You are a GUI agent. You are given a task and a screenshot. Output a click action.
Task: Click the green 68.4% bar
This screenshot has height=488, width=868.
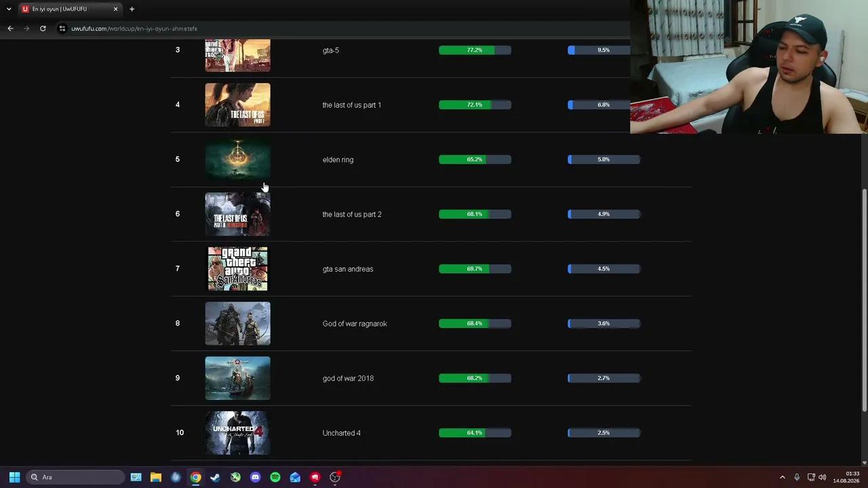pyautogui.click(x=475, y=323)
